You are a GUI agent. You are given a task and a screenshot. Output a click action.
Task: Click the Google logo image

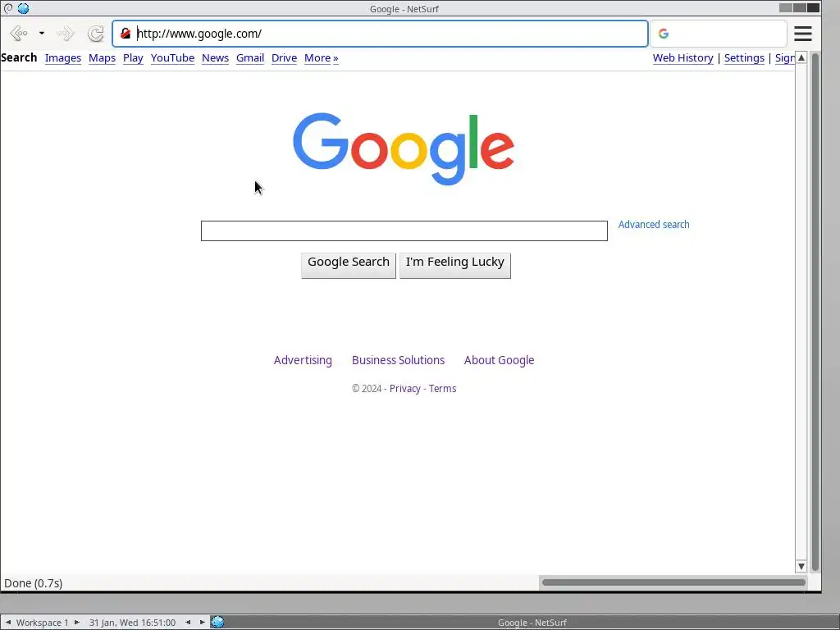(x=404, y=148)
